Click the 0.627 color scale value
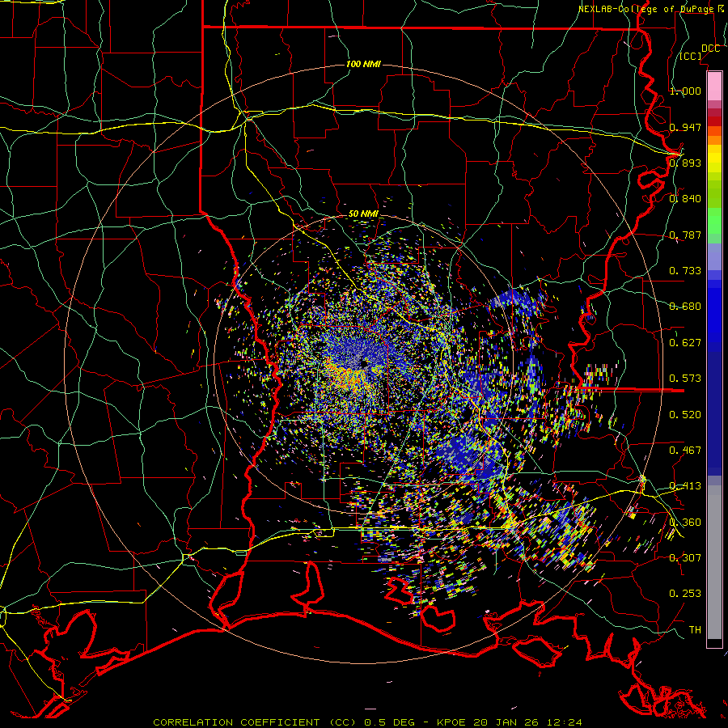Viewport: 728px width, 728px height. (x=685, y=343)
